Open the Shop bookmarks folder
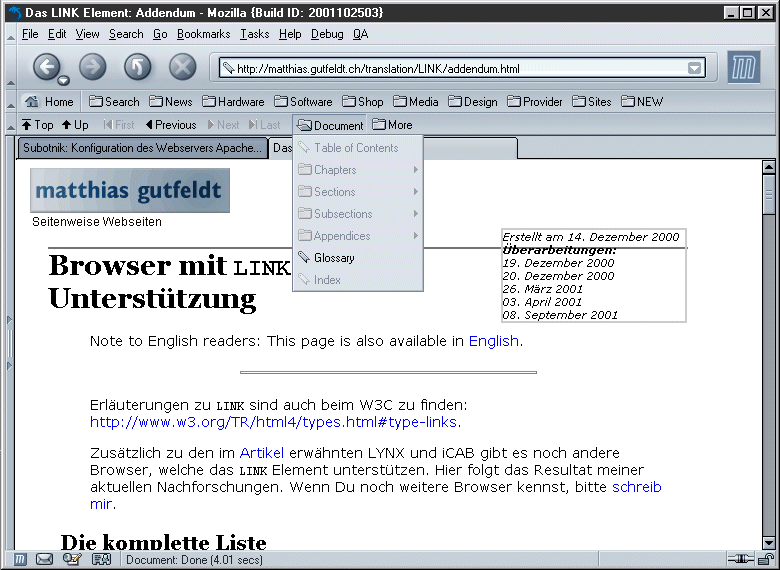 [x=363, y=102]
